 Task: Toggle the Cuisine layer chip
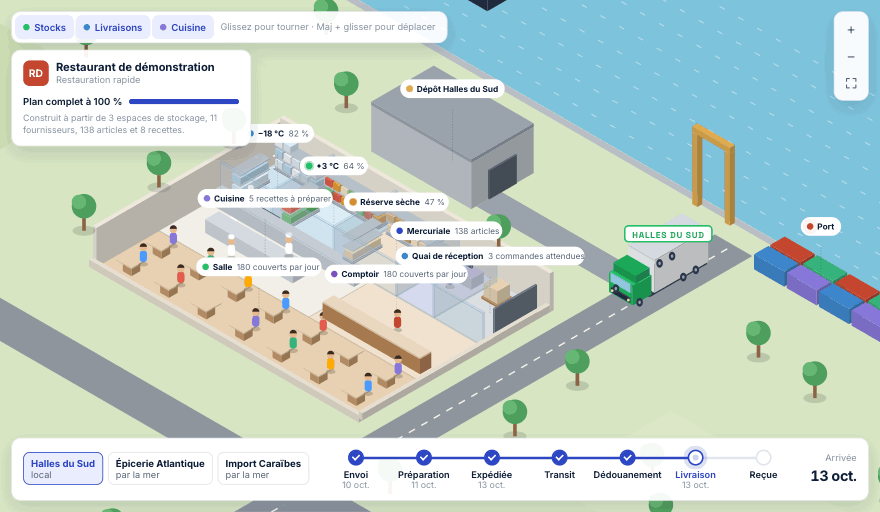[x=182, y=28]
